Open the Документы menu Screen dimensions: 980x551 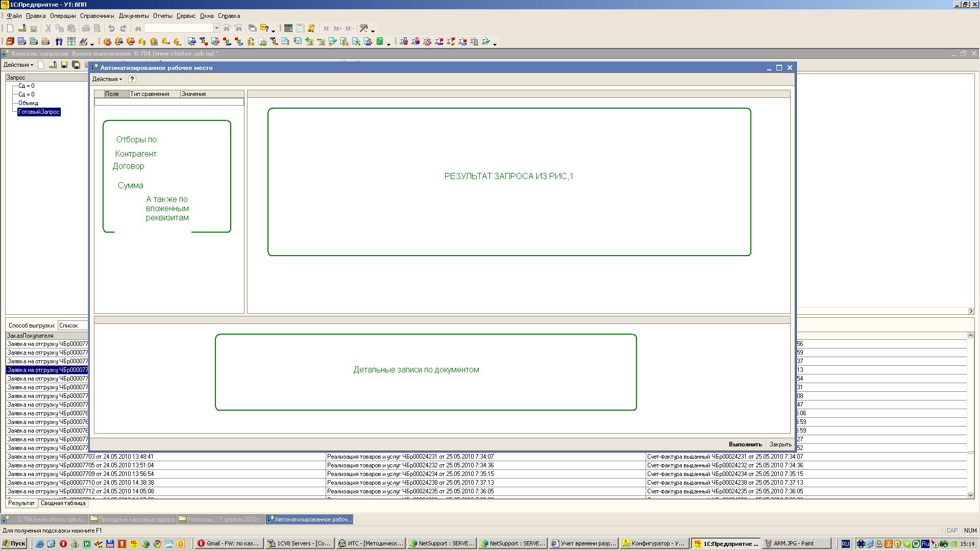coord(134,16)
